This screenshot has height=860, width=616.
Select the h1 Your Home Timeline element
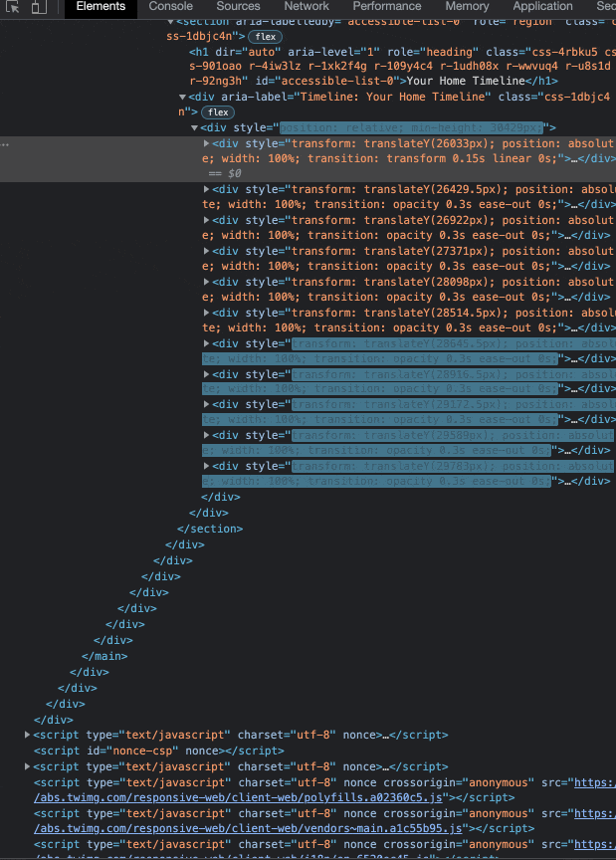point(401,67)
